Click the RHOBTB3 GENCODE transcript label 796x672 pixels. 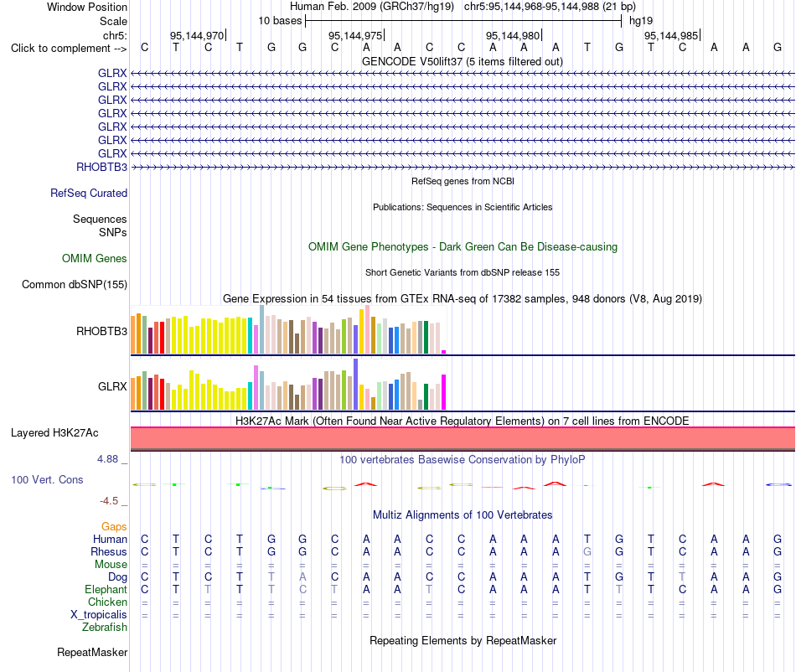pyautogui.click(x=101, y=167)
